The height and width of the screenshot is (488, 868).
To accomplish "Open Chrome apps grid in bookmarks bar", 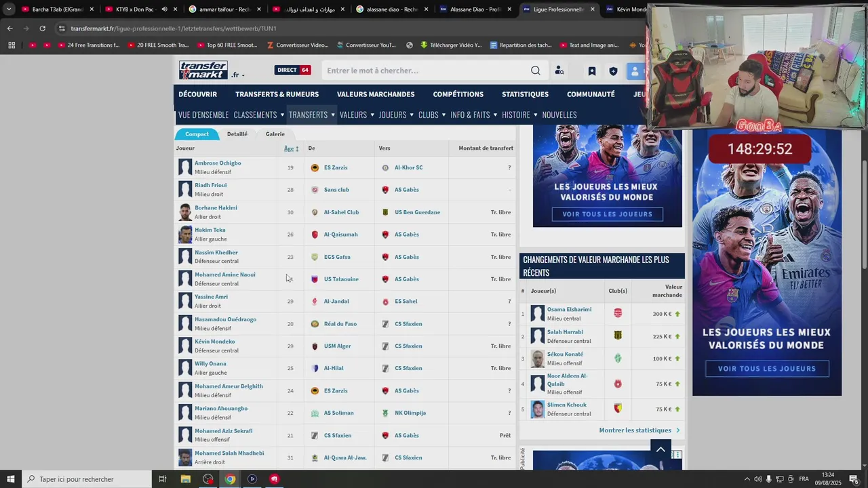I will pos(12,45).
